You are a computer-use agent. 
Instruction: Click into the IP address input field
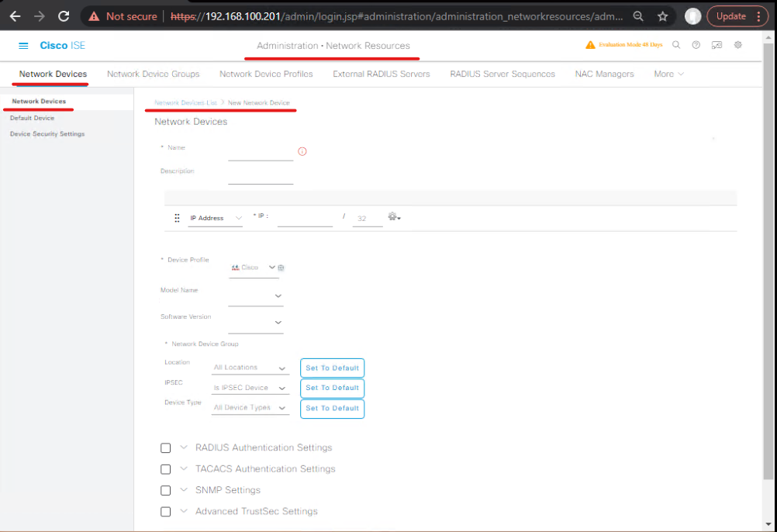coord(305,219)
